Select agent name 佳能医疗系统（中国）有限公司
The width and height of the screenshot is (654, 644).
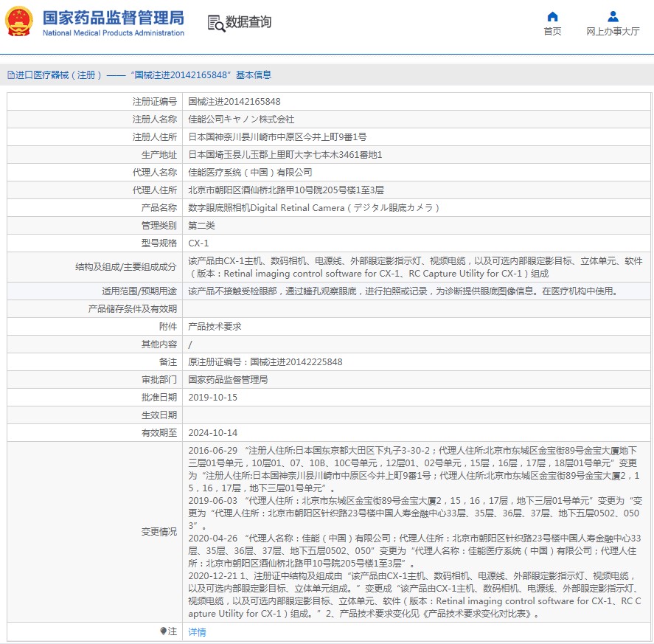tap(250, 173)
